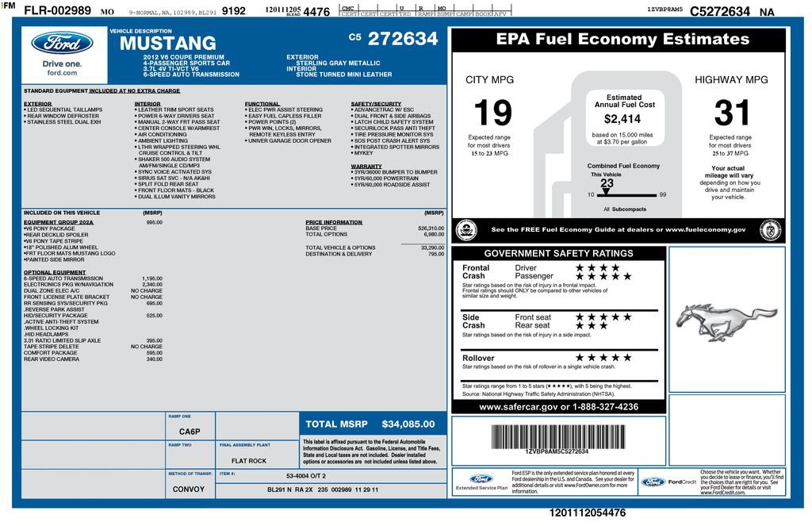
Task: Select the CAMP label in the header
Action: (464, 12)
